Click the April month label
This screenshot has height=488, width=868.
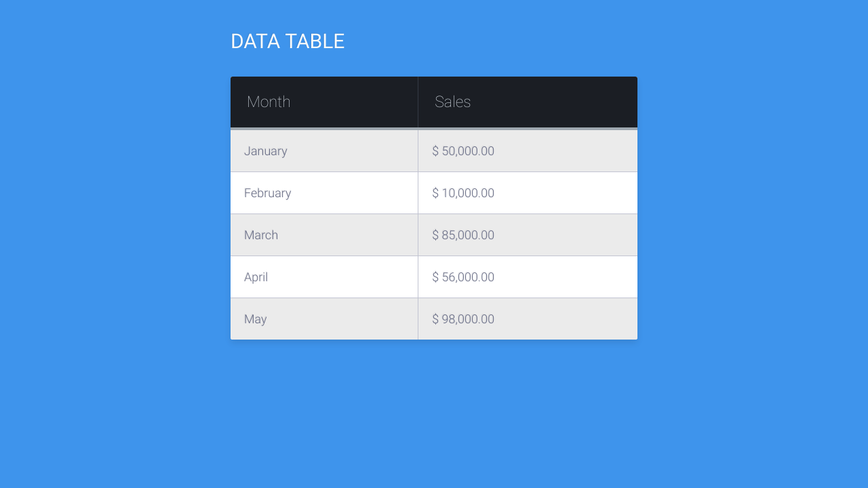[x=256, y=277]
